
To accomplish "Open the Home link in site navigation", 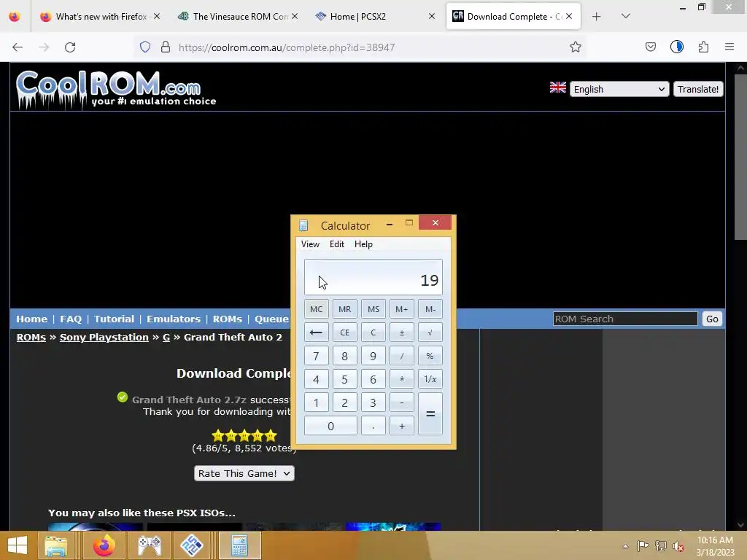I will point(31,319).
